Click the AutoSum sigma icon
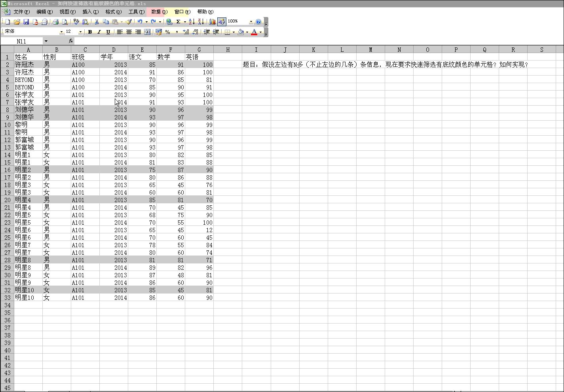This screenshot has height=392, width=564. point(179,22)
